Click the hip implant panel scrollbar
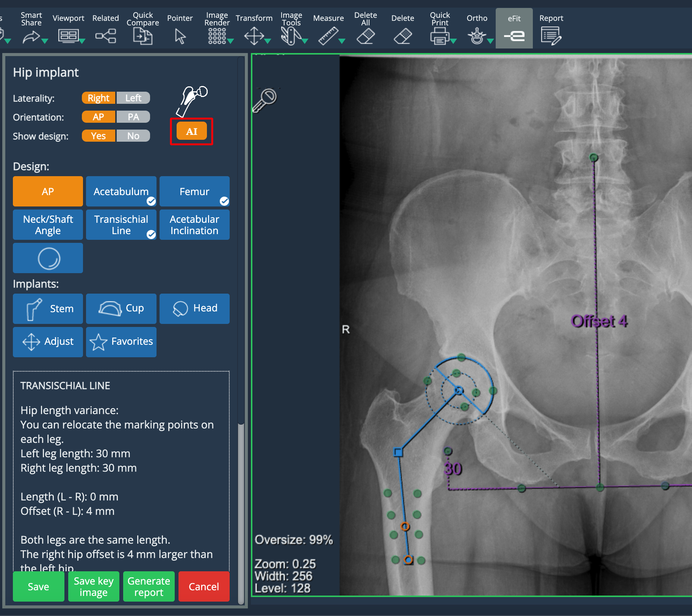The image size is (692, 616). tap(241, 511)
